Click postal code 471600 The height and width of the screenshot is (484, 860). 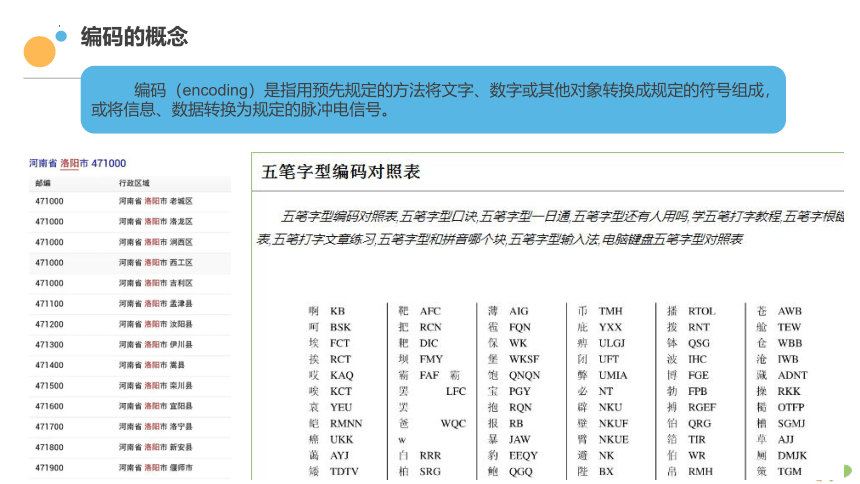[x=49, y=406]
